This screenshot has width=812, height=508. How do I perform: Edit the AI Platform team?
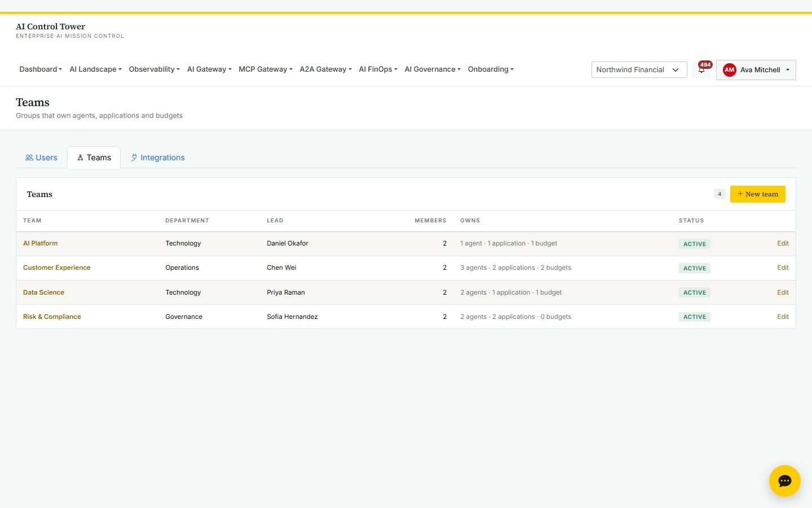coord(783,243)
